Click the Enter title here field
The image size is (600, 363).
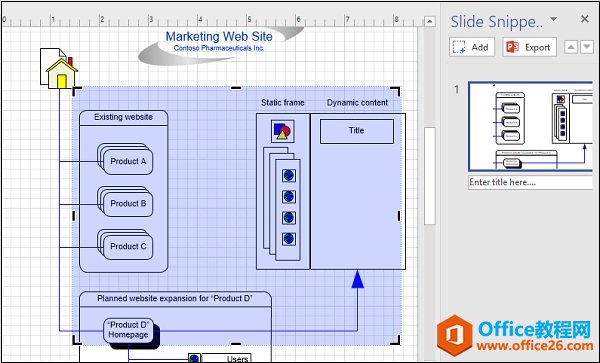point(530,182)
